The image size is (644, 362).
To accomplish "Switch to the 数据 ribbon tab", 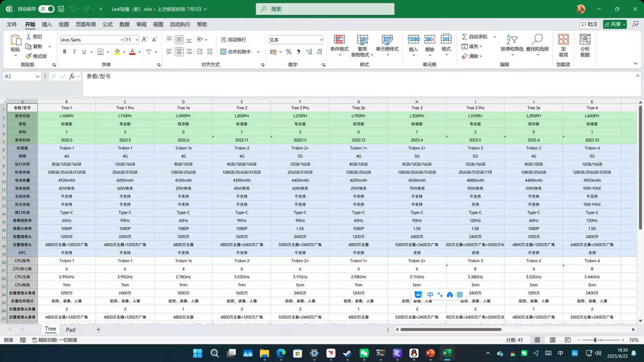I will pos(124,25).
